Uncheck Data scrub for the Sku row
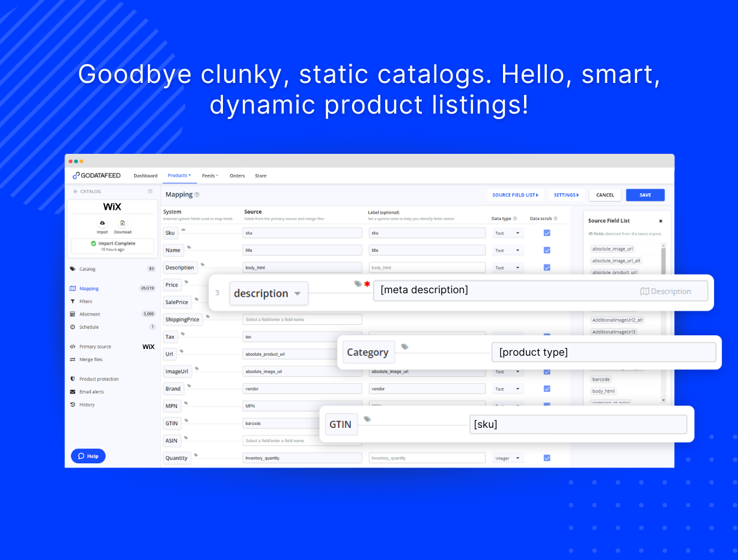 coord(547,233)
